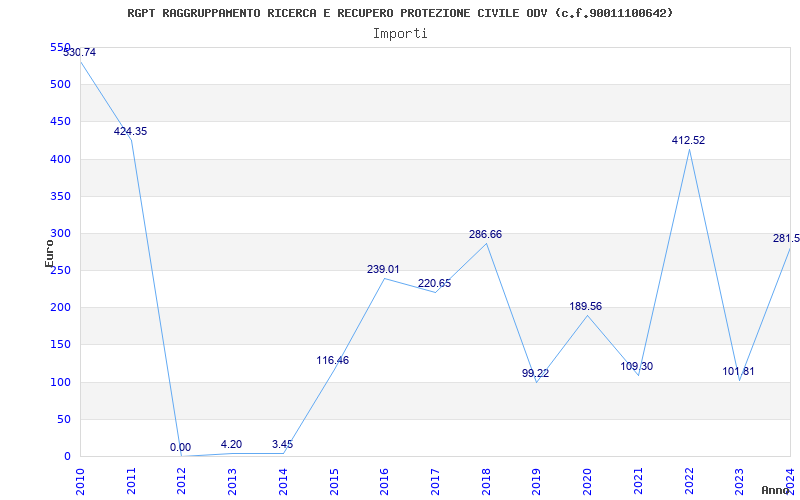Click the 400 y-axis tick label
Image resolution: width=800 pixels, height=500 pixels.
60,159
